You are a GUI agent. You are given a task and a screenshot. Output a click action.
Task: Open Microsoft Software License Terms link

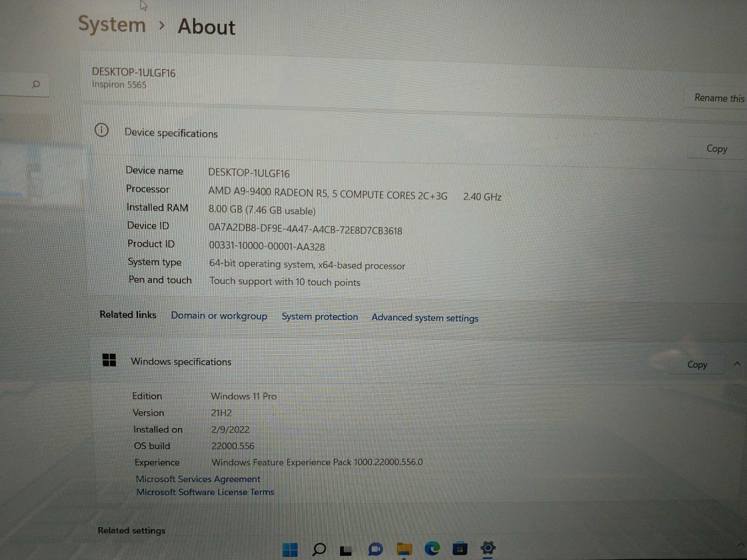pos(205,492)
